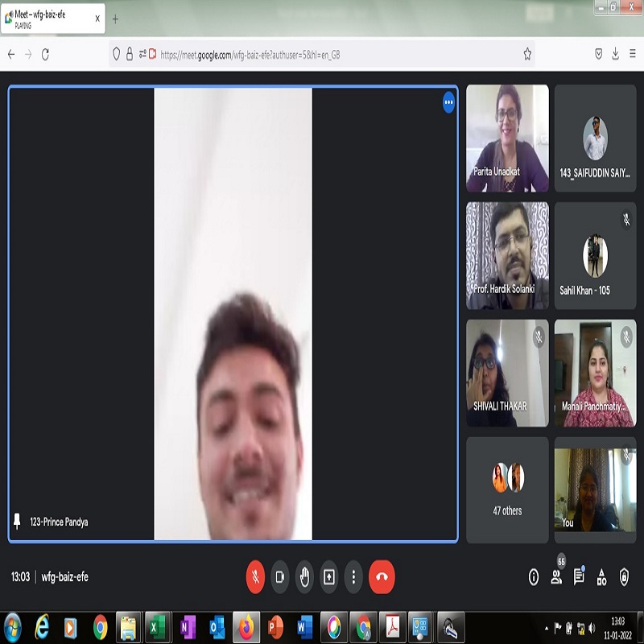644x644 pixels.
Task: Raise hand in the meeting
Action: coord(304,576)
